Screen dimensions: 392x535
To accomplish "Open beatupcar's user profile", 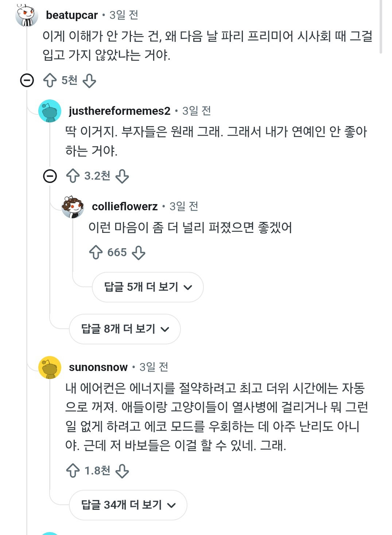I will (x=72, y=15).
